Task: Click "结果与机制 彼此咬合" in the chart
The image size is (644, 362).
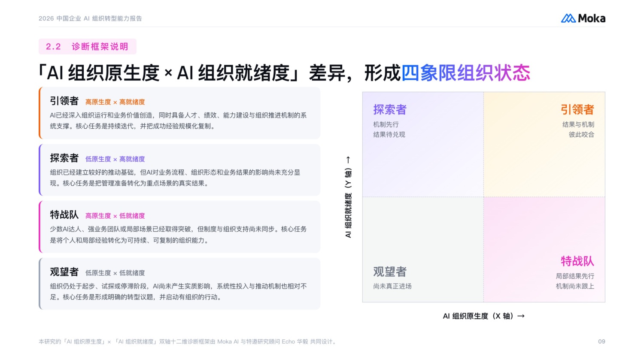Action: [x=578, y=130]
